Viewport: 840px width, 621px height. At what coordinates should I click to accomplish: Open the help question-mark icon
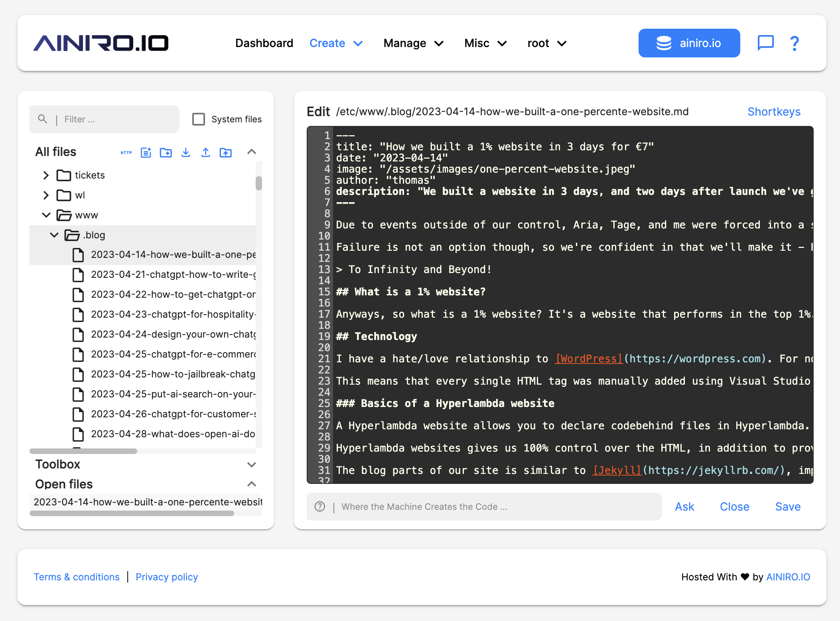794,43
